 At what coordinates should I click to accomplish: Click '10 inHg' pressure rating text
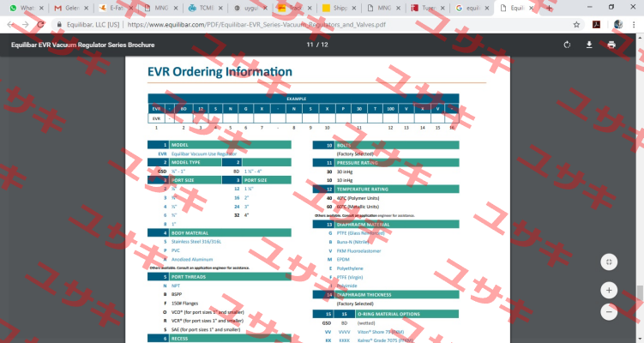(345, 180)
